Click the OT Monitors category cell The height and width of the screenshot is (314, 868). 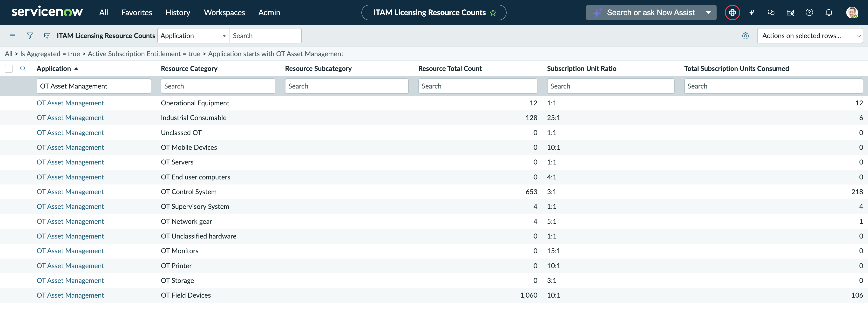180,251
